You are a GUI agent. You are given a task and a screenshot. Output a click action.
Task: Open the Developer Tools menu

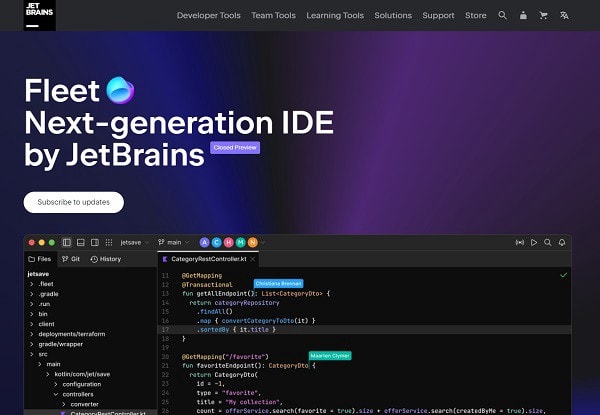[209, 15]
